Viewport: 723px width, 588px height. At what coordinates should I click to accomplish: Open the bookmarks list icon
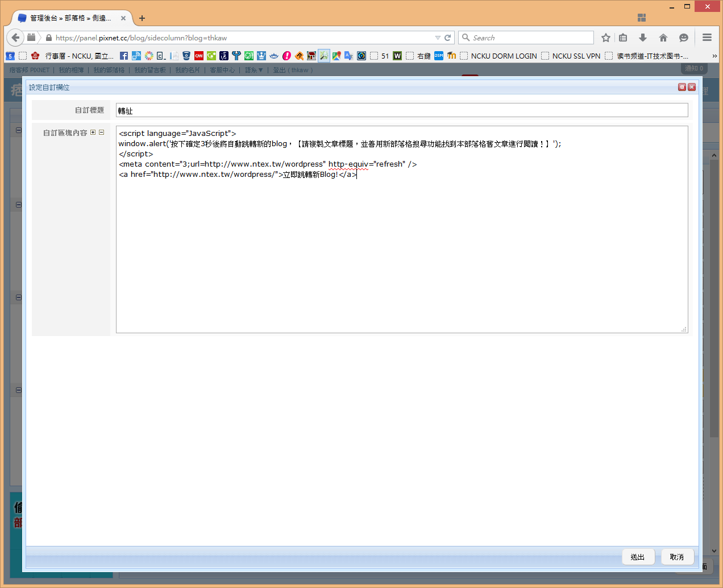[x=623, y=38]
